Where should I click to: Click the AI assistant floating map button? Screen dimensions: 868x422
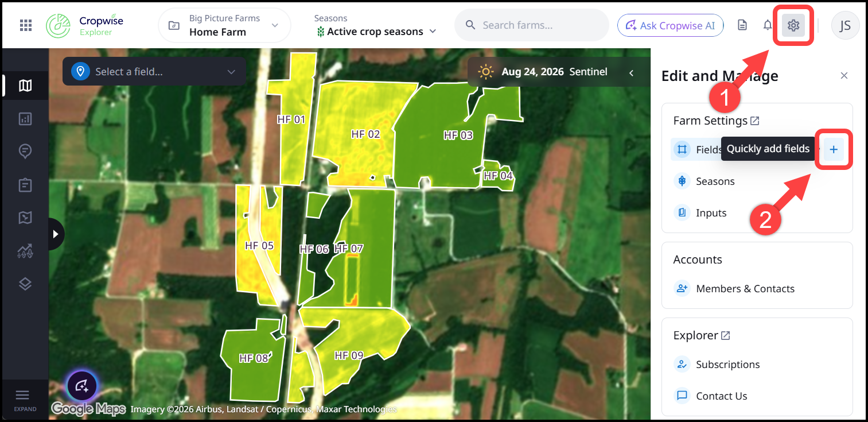point(81,385)
